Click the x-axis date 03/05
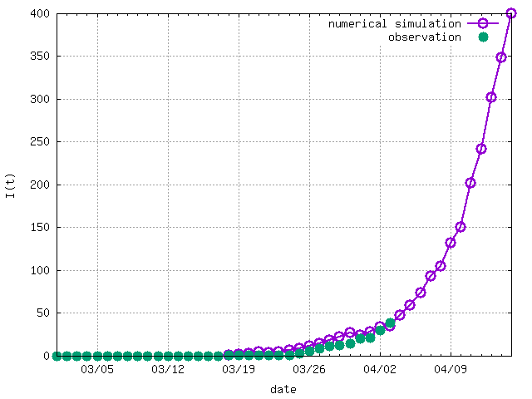Viewport: 532px width, 399px height. pyautogui.click(x=97, y=369)
